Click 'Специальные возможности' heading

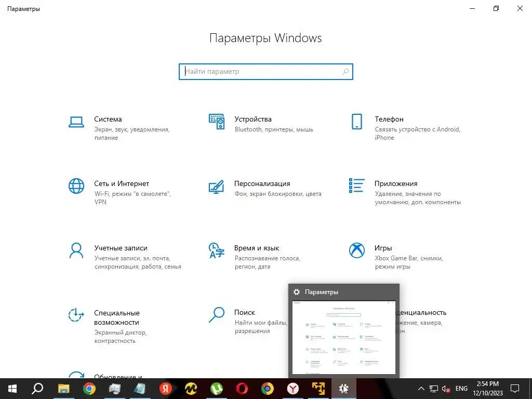click(117, 317)
